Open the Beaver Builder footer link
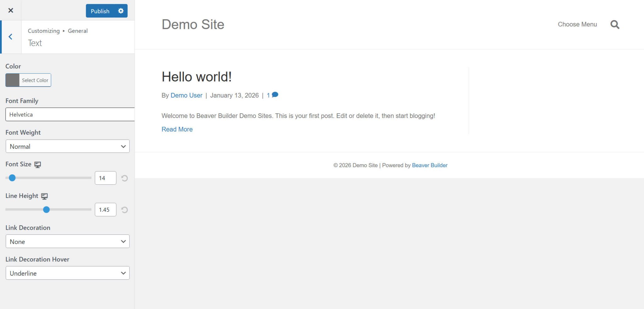The image size is (644, 309). point(430,165)
